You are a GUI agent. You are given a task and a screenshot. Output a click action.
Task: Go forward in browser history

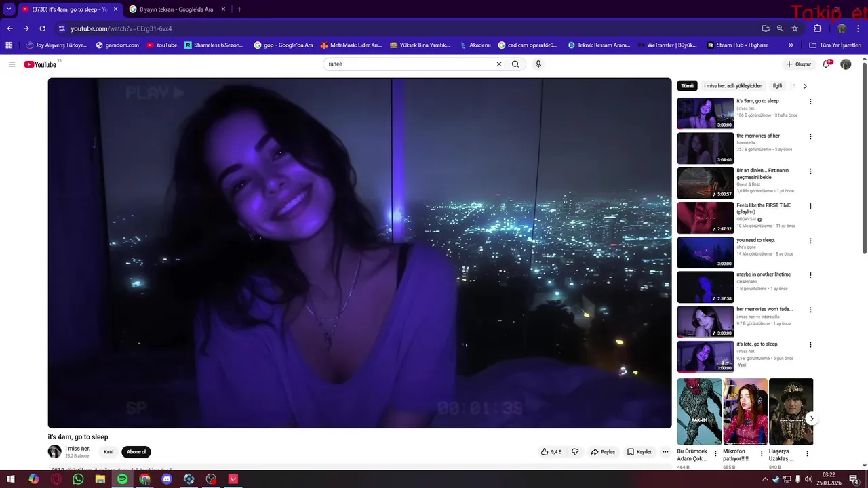coord(26,28)
